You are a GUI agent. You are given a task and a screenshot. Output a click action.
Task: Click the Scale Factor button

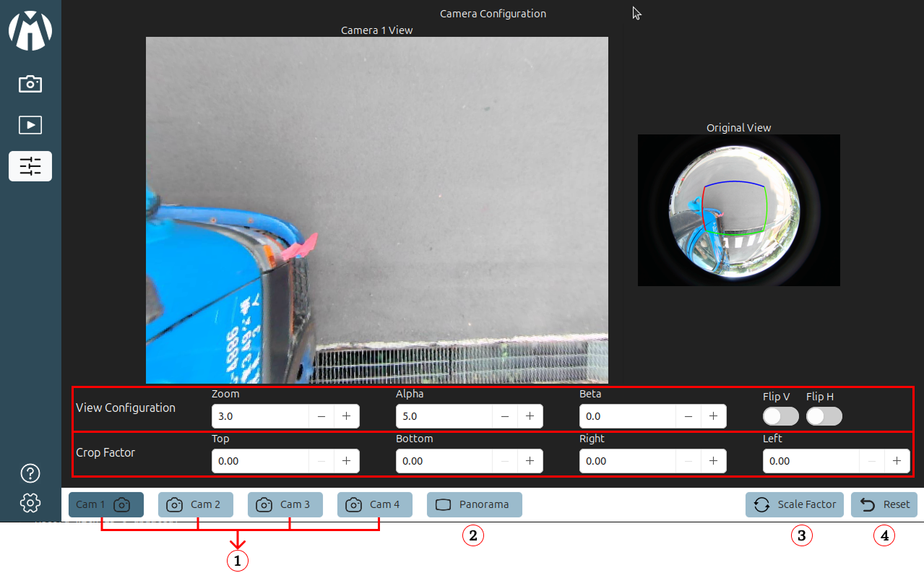point(795,504)
